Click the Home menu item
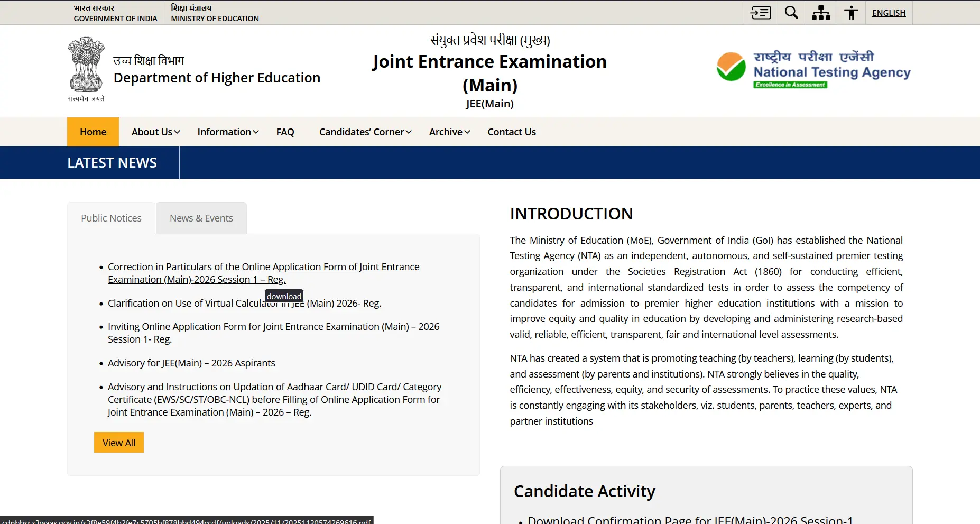The image size is (980, 524). click(x=93, y=132)
